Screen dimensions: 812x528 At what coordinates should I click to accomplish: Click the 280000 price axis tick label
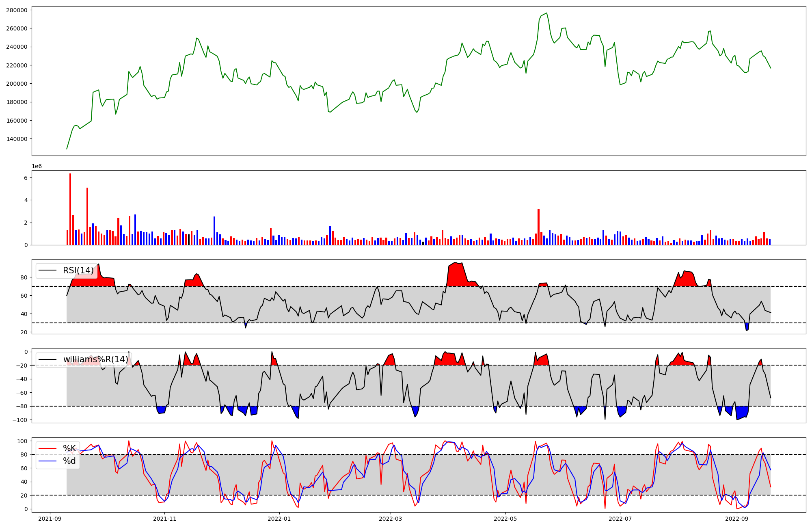[x=17, y=10]
